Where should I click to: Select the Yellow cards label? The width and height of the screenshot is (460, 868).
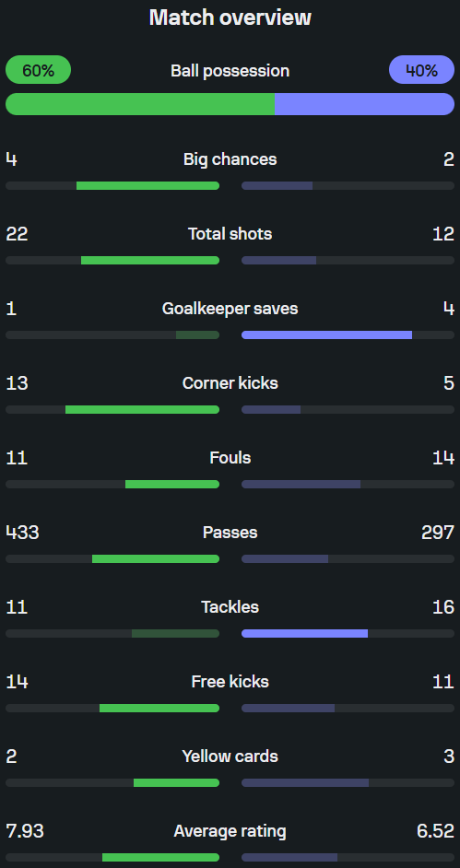click(230, 757)
